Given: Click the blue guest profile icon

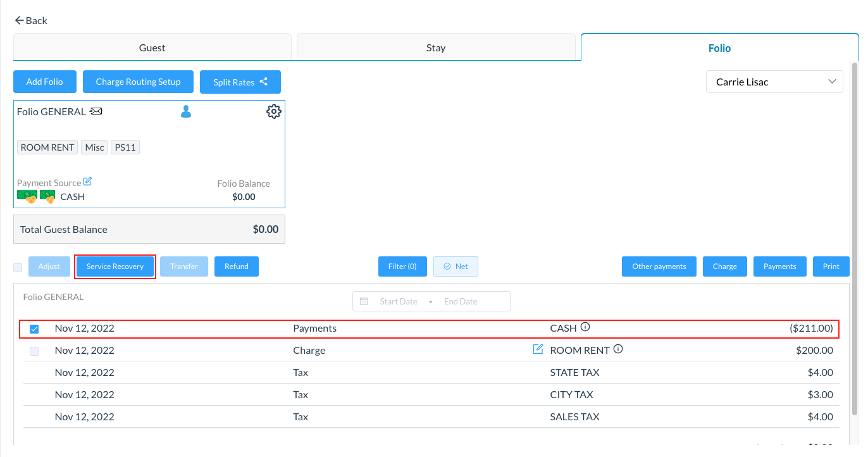Looking at the screenshot, I should point(186,112).
